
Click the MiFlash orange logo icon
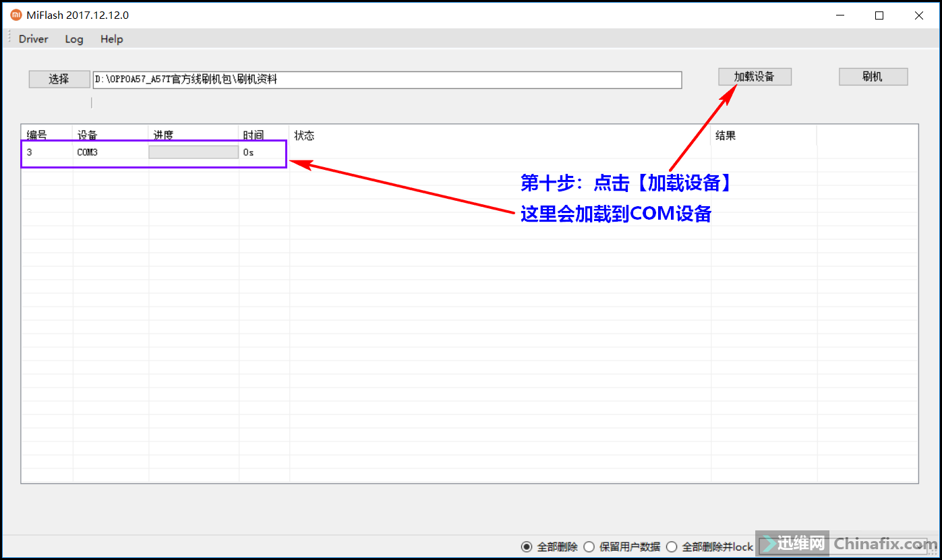(16, 15)
